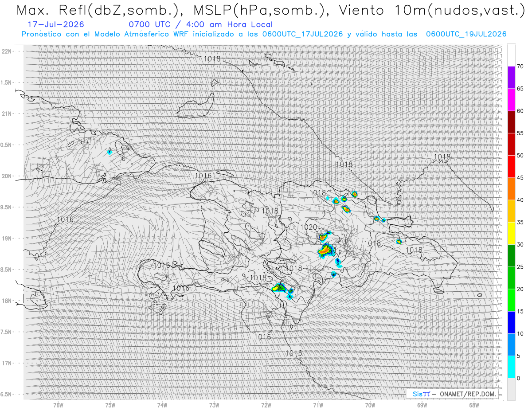Click the legend value 35

pyautogui.click(x=520, y=222)
